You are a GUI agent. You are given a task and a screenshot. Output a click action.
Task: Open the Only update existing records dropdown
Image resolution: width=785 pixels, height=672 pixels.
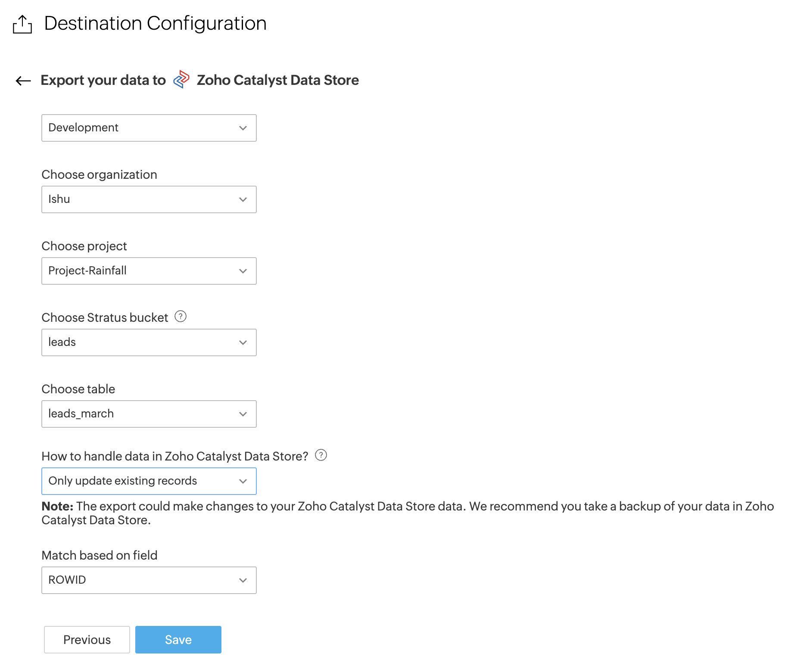149,481
